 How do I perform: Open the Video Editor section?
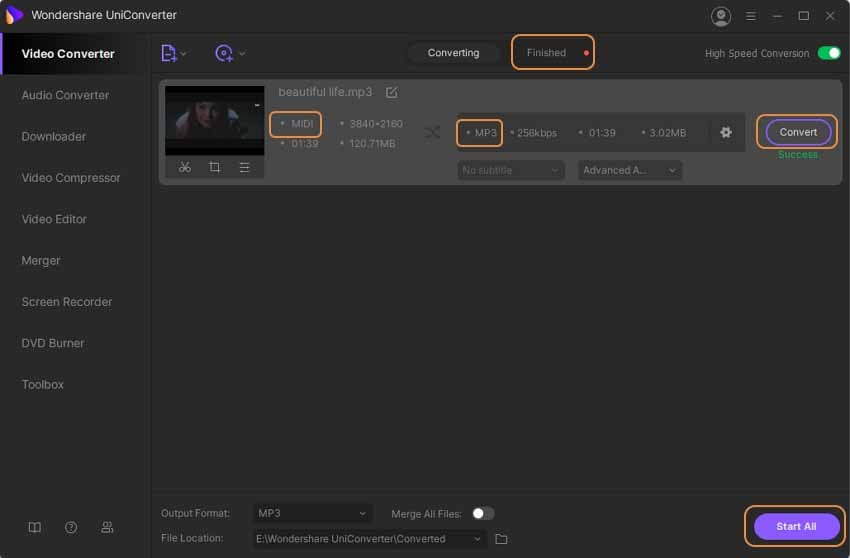(x=54, y=219)
